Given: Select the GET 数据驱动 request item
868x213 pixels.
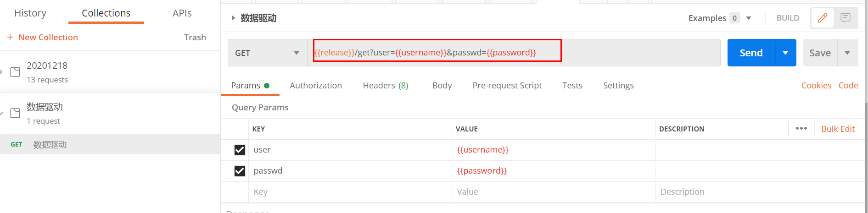Looking at the screenshot, I should [50, 145].
